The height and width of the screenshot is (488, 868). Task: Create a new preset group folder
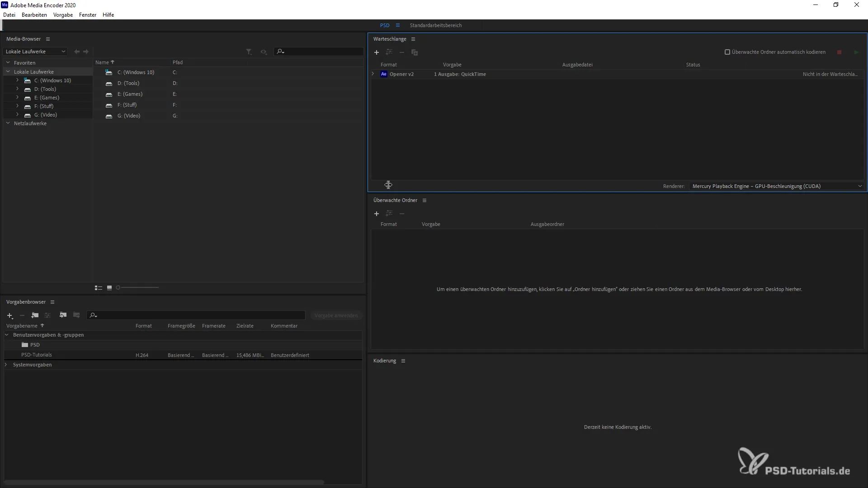pos(35,315)
